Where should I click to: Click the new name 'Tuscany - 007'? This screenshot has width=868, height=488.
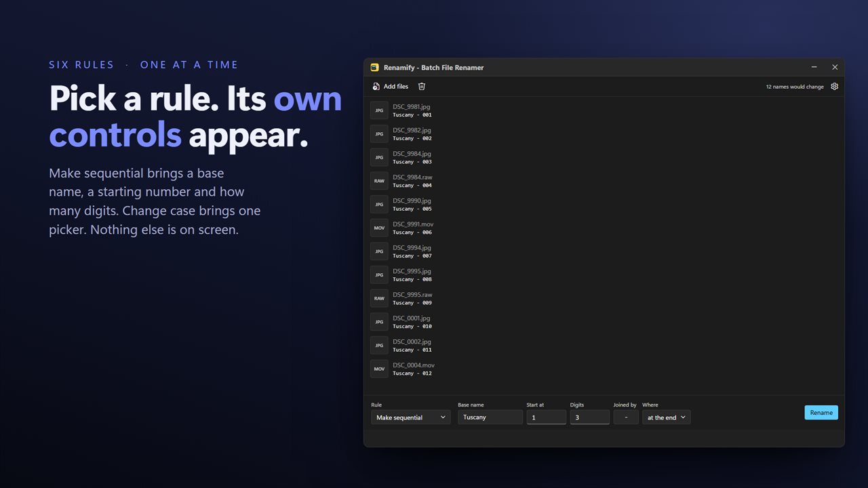(x=412, y=256)
